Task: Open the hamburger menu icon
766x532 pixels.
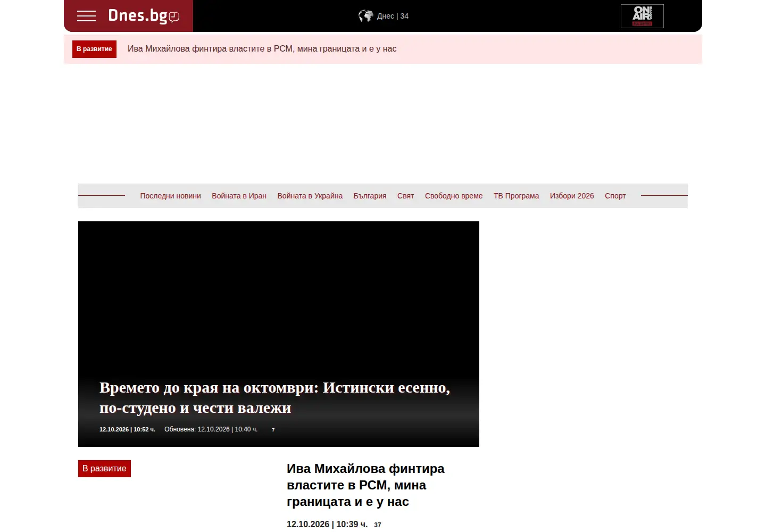Action: (x=86, y=16)
